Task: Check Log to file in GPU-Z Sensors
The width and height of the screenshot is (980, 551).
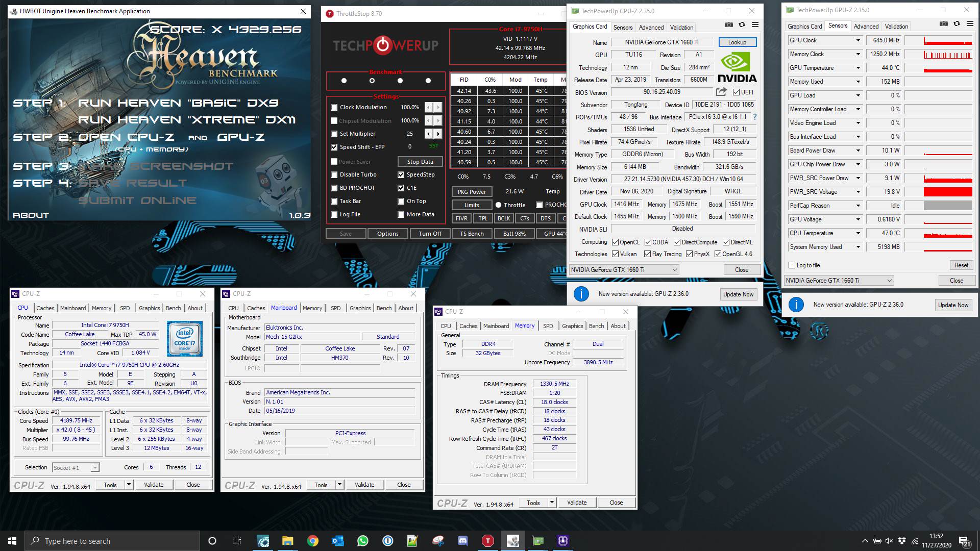Action: (792, 265)
